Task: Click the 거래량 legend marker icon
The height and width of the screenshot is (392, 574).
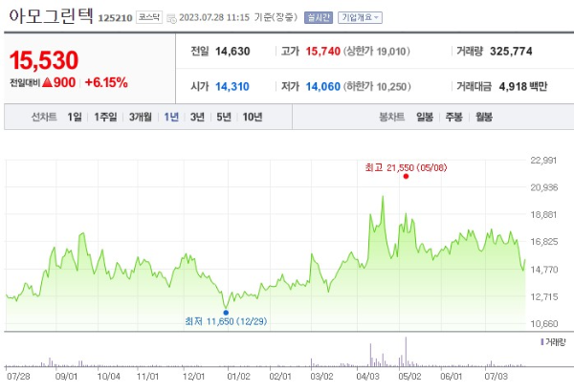Action: (x=542, y=342)
